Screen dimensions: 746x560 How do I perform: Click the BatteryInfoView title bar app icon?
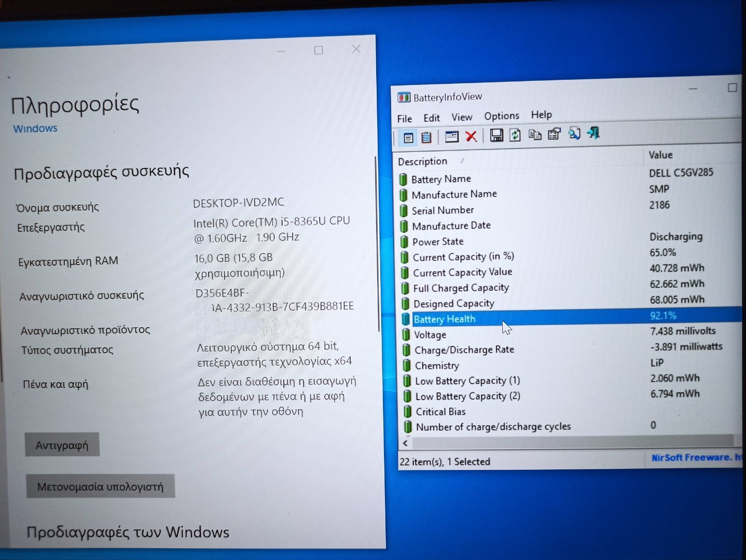click(x=404, y=97)
